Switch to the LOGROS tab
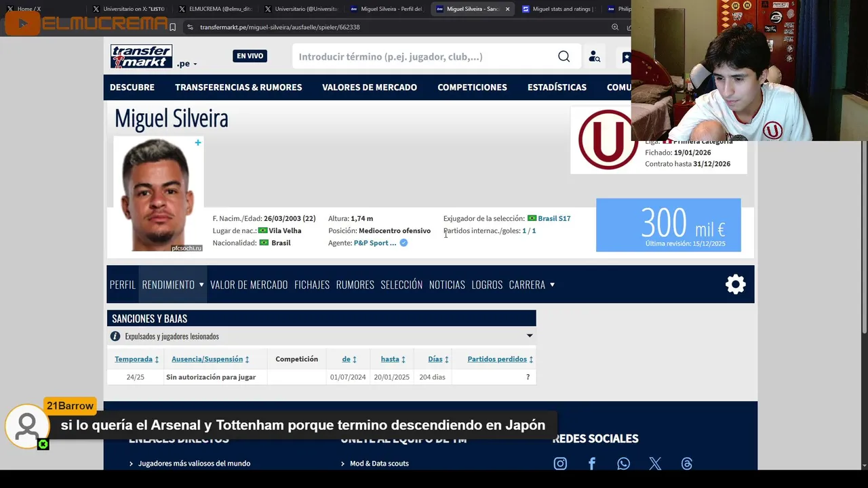The image size is (868, 488). (487, 285)
